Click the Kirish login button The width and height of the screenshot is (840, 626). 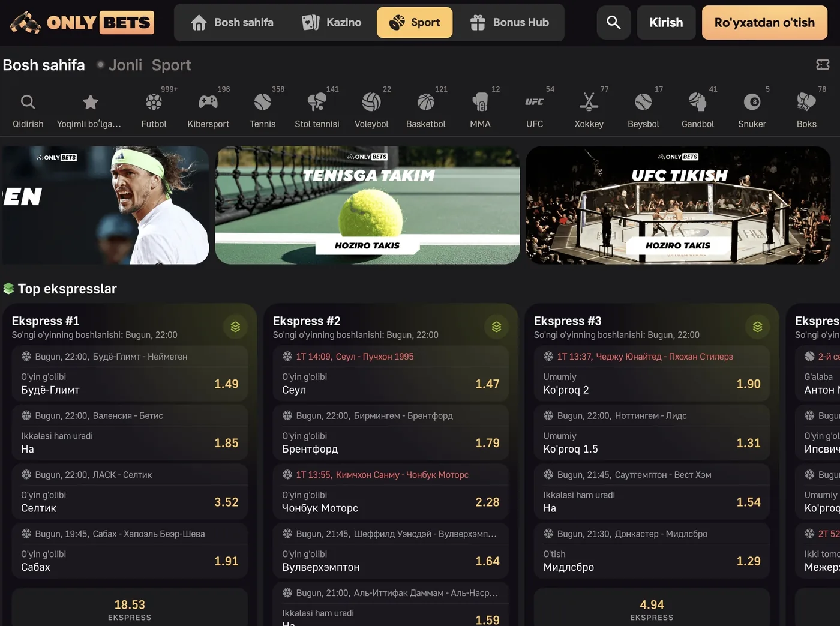(x=666, y=23)
